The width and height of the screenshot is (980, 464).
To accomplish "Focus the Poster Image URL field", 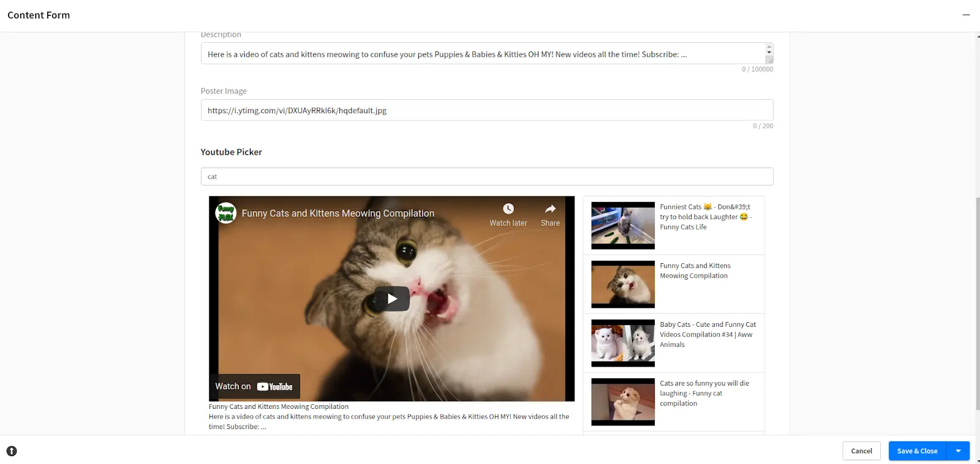I will (486, 110).
